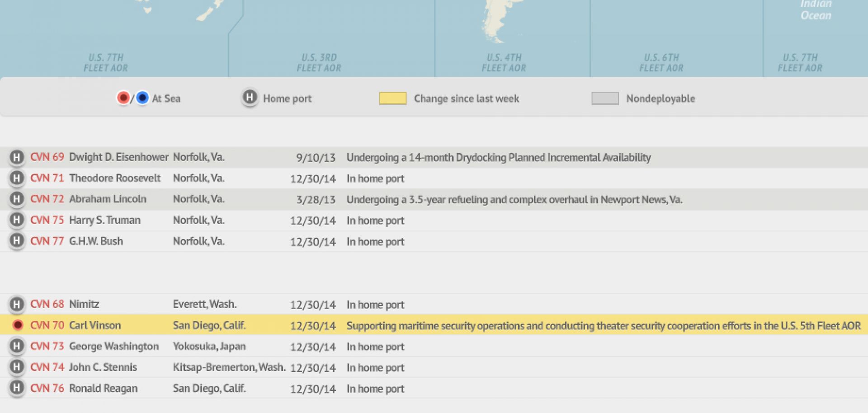Click the home port icon for CVN 75 Truman
Viewport: 868px width, 413px height.
tap(17, 220)
